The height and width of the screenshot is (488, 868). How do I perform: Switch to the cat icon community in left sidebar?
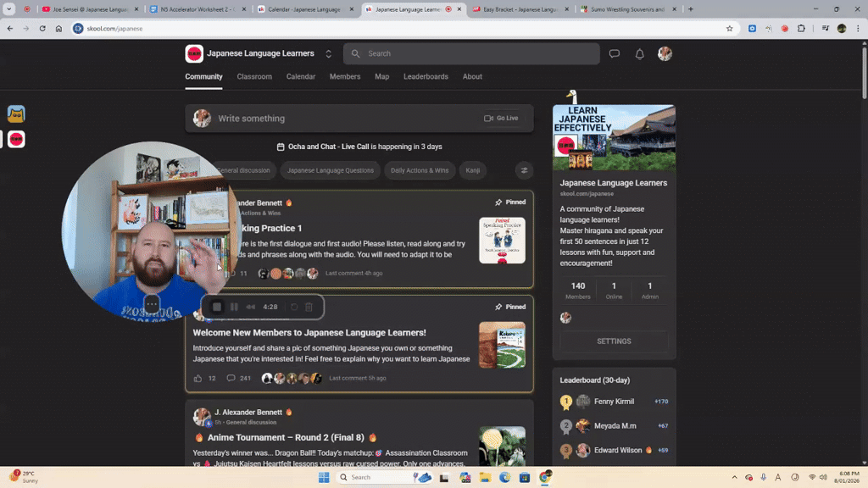[x=16, y=114]
